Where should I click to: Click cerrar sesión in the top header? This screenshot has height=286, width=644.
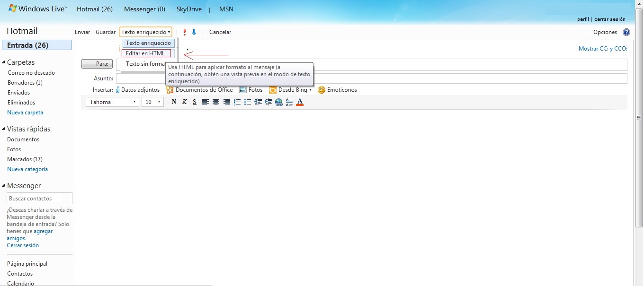(610, 19)
